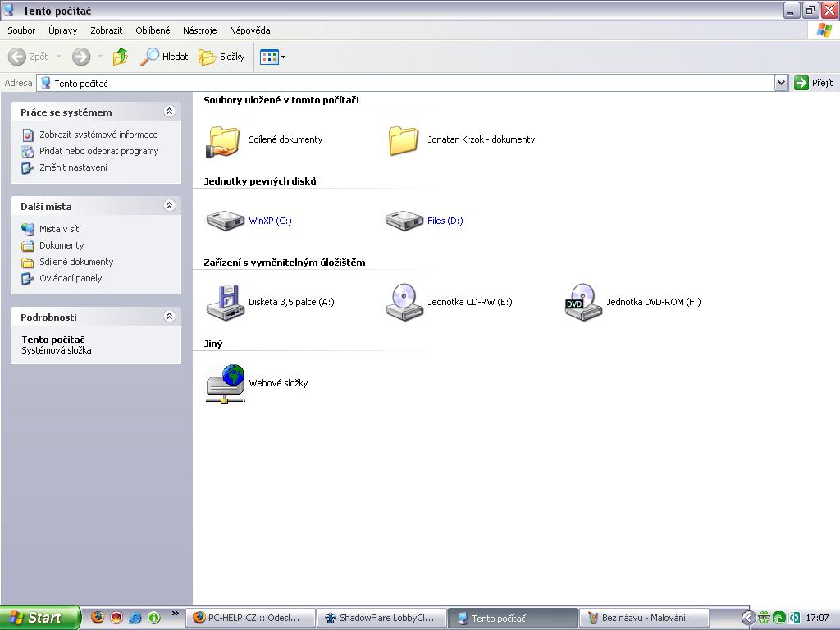840x630 pixels.
Task: Click the Místa v síti icon
Action: (x=28, y=230)
